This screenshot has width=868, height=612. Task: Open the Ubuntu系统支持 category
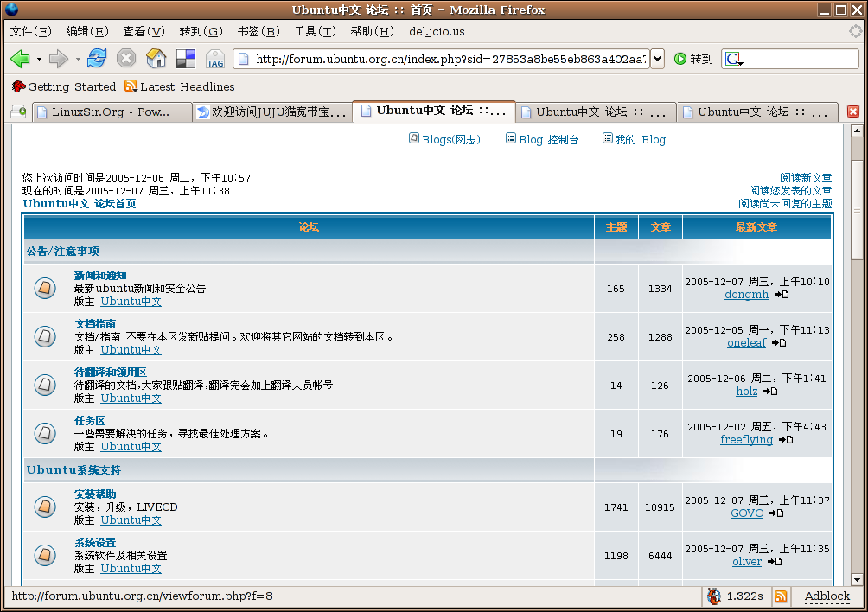click(73, 469)
